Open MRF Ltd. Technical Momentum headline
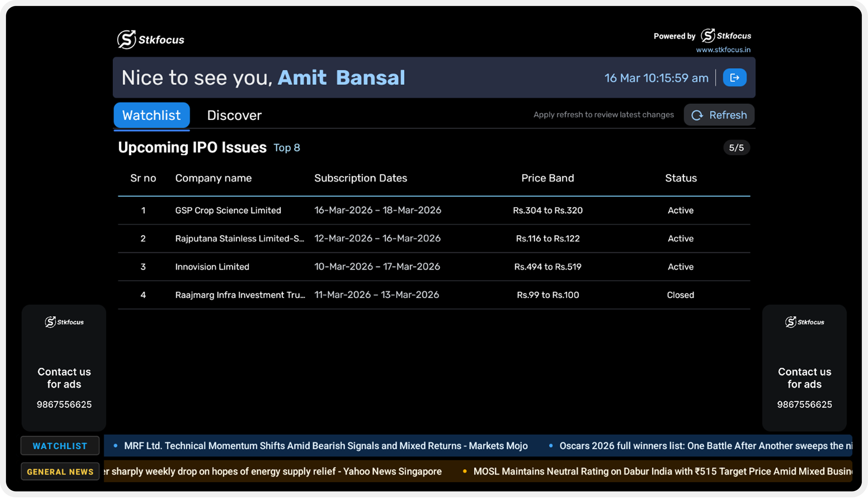The height and width of the screenshot is (501, 868). 326,446
